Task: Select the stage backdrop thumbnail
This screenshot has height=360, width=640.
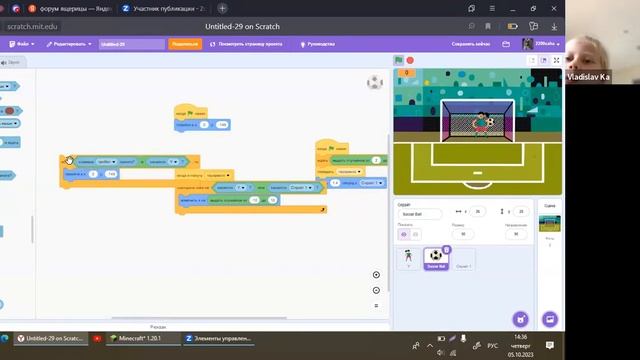Action: (x=549, y=224)
